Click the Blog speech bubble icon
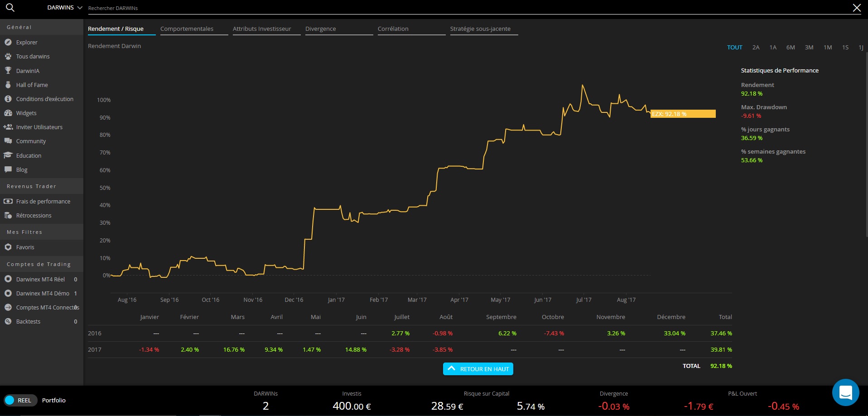The height and width of the screenshot is (416, 868). pyautogui.click(x=8, y=169)
